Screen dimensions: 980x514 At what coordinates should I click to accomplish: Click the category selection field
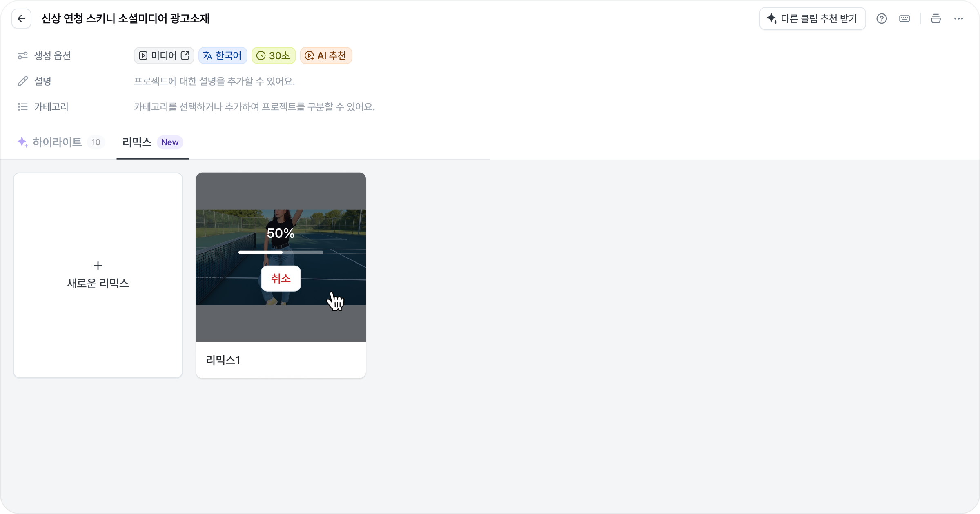[x=254, y=107]
